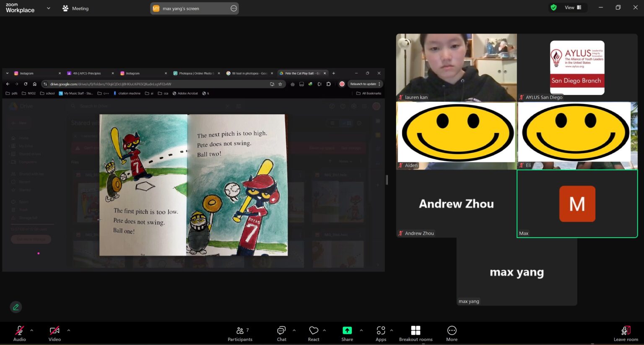Screen dimensions: 644x345
Task: Click the green Share screen button
Action: click(x=347, y=333)
